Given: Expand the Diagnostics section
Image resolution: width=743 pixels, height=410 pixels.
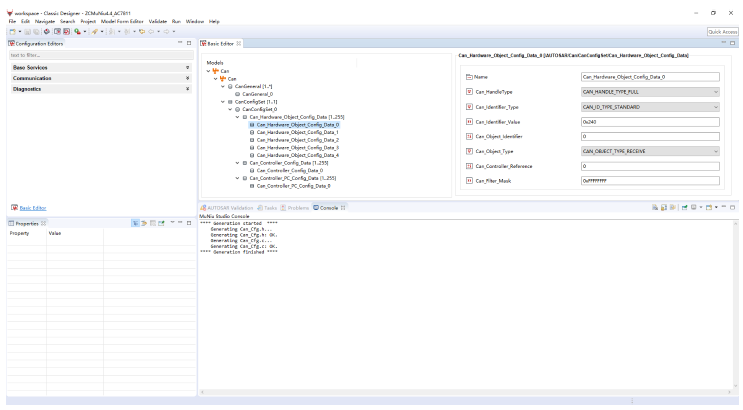Looking at the screenshot, I should click(101, 89).
